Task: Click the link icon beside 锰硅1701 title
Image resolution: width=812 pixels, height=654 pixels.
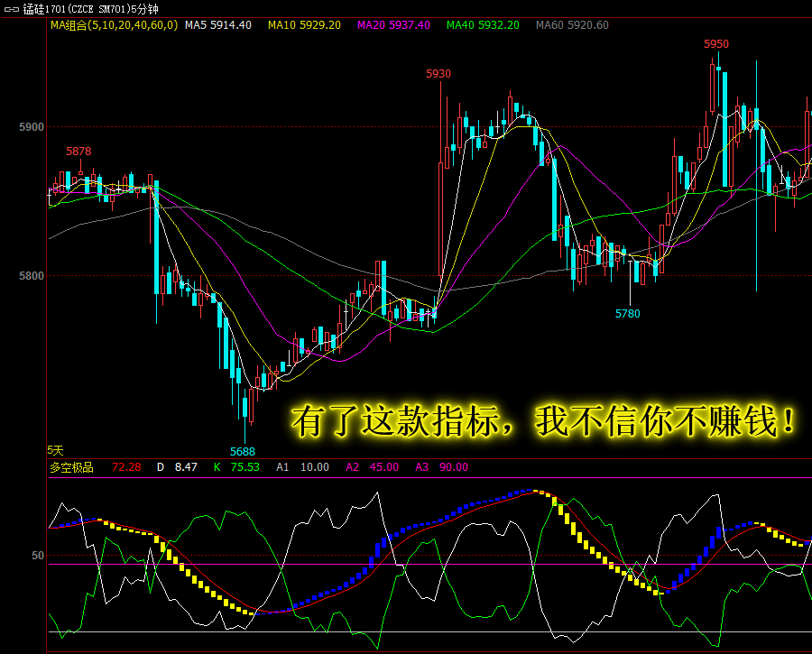Action: point(12,9)
